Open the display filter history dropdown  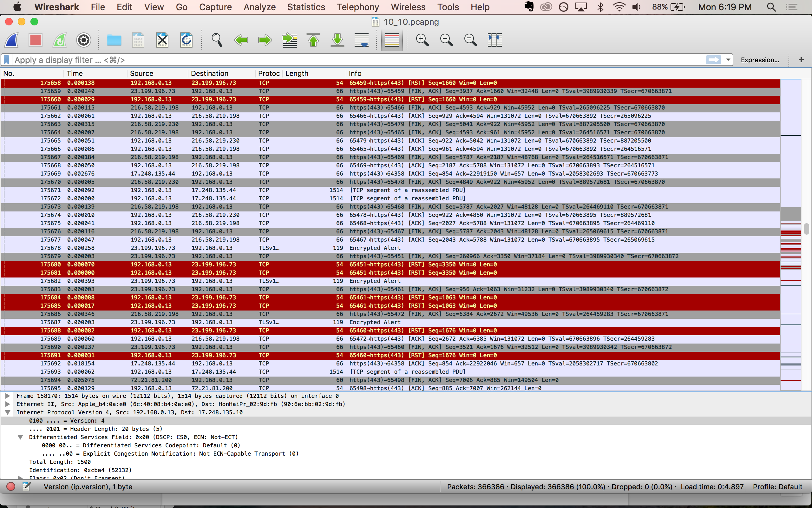(x=728, y=60)
